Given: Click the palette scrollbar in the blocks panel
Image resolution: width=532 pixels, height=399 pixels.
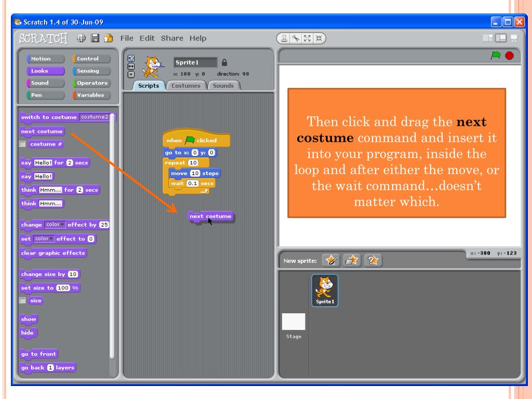Looking at the screenshot, I should point(112,236).
